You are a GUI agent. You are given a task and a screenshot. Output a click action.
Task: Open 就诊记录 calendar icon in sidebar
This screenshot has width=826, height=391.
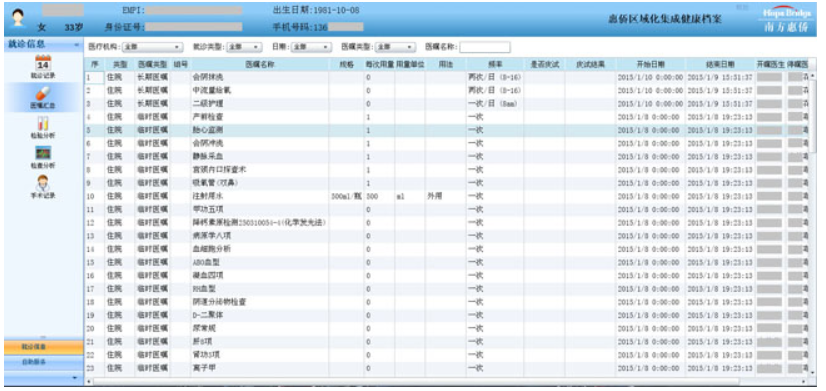pyautogui.click(x=43, y=63)
